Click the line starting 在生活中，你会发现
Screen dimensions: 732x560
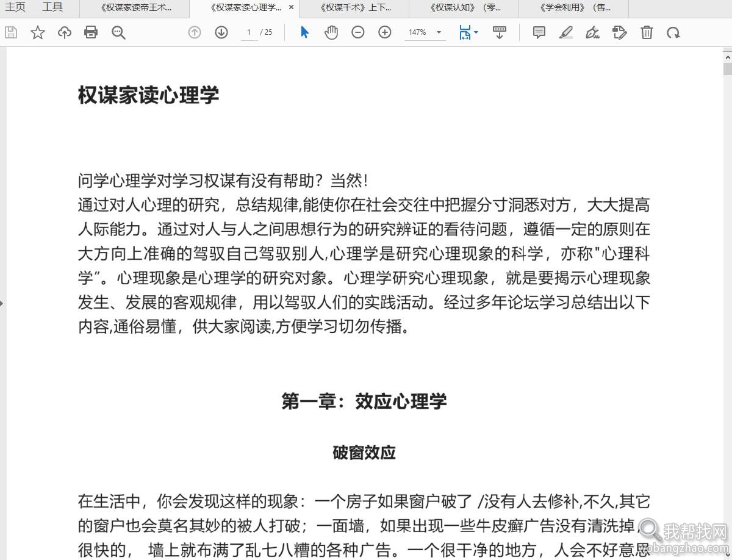(364, 501)
